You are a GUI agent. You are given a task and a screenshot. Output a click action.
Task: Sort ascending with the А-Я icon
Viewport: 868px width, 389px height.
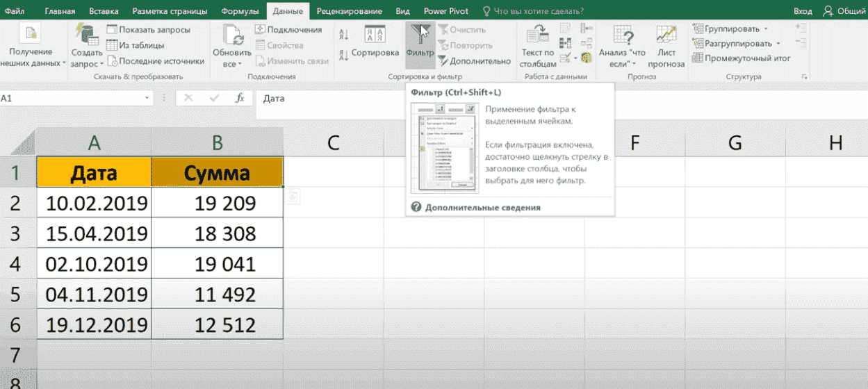point(343,35)
